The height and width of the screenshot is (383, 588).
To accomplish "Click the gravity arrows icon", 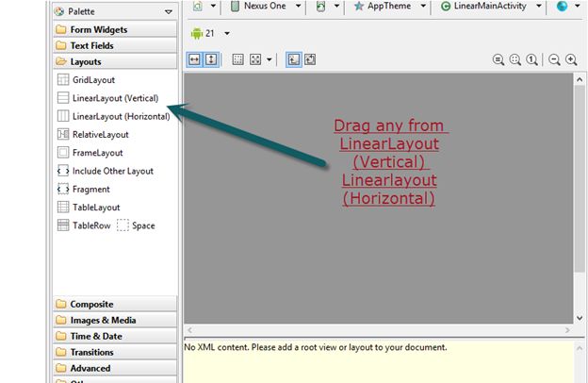I will tap(255, 59).
